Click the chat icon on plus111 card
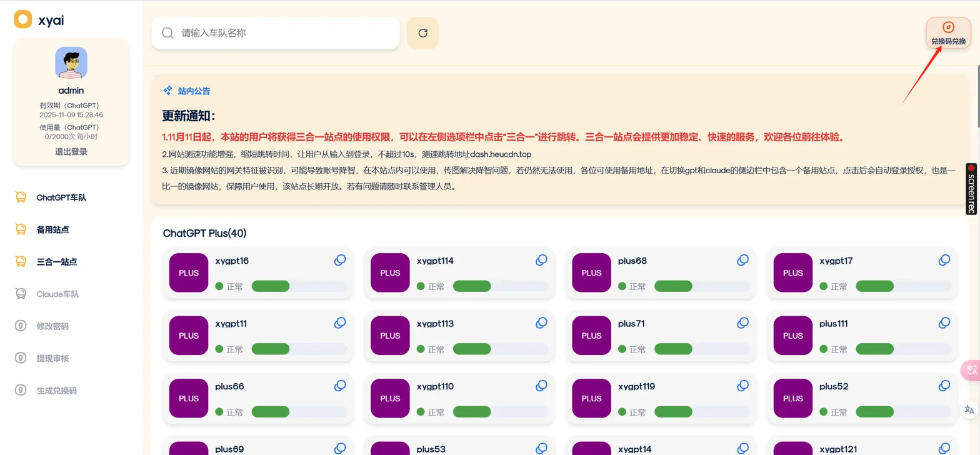Screen dimensions: 980x455 (944, 323)
